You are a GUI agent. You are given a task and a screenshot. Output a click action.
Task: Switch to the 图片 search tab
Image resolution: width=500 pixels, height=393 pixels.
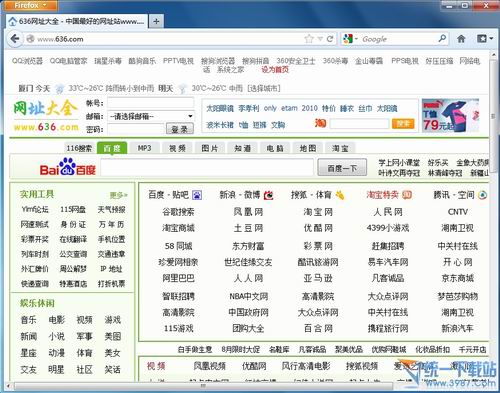[209, 148]
